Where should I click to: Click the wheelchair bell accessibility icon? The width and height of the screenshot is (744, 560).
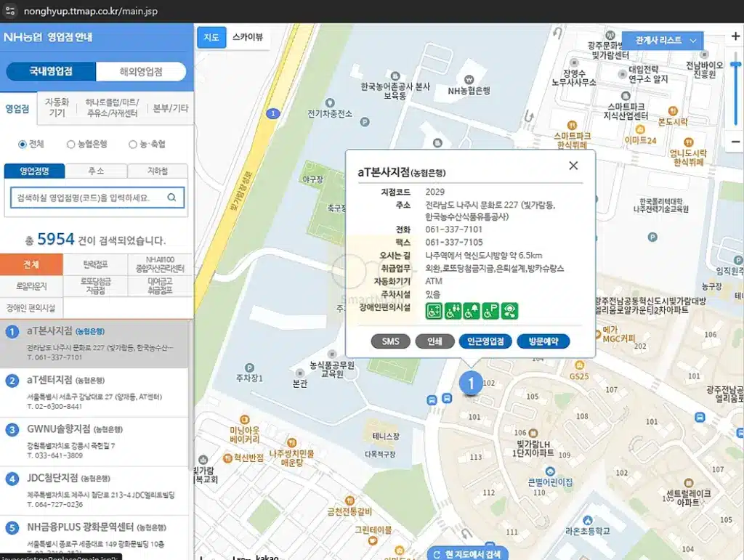[x=472, y=311]
